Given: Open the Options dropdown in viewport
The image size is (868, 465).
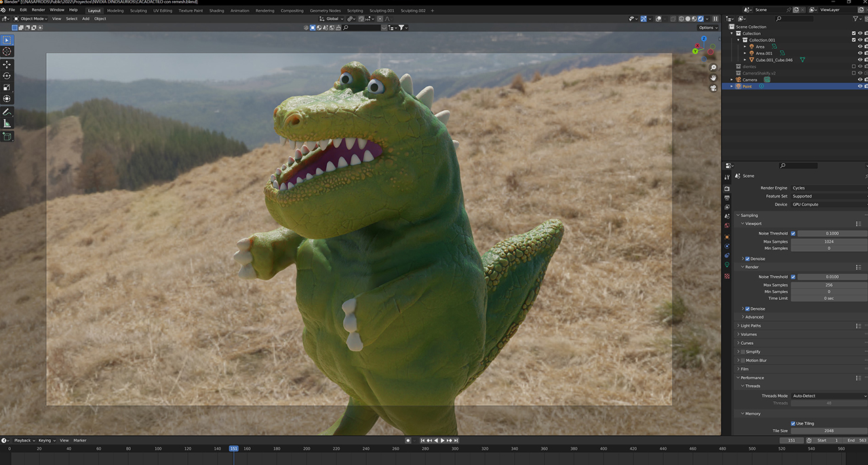Looking at the screenshot, I should 708,28.
